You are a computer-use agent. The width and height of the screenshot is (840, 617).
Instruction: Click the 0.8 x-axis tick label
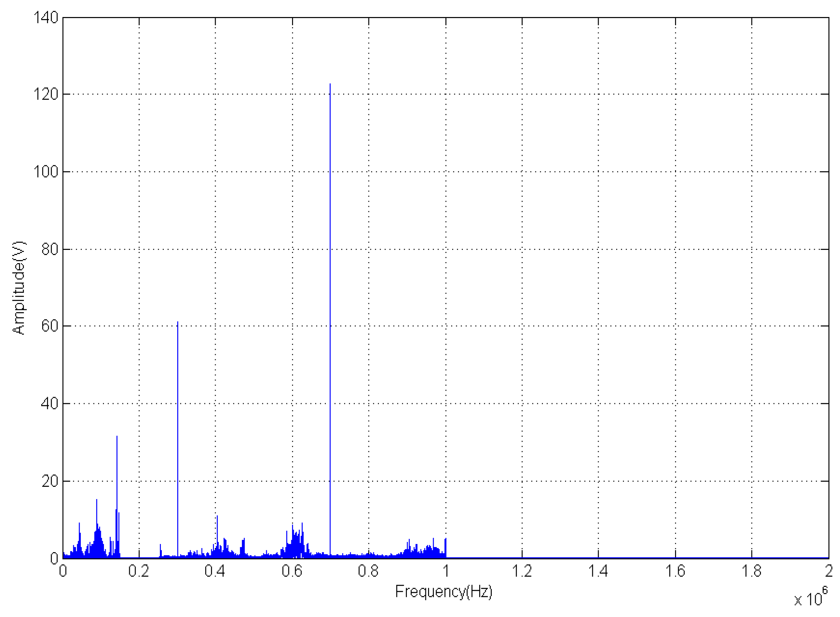368,571
